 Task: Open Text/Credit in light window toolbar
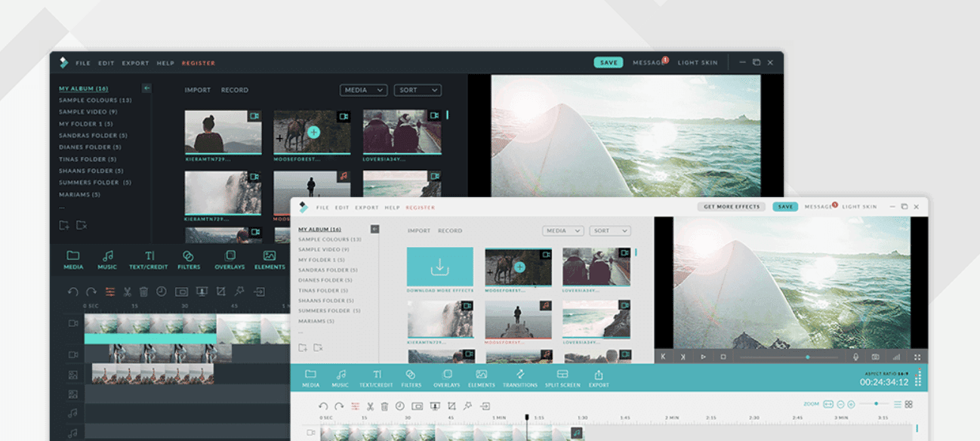point(376,378)
